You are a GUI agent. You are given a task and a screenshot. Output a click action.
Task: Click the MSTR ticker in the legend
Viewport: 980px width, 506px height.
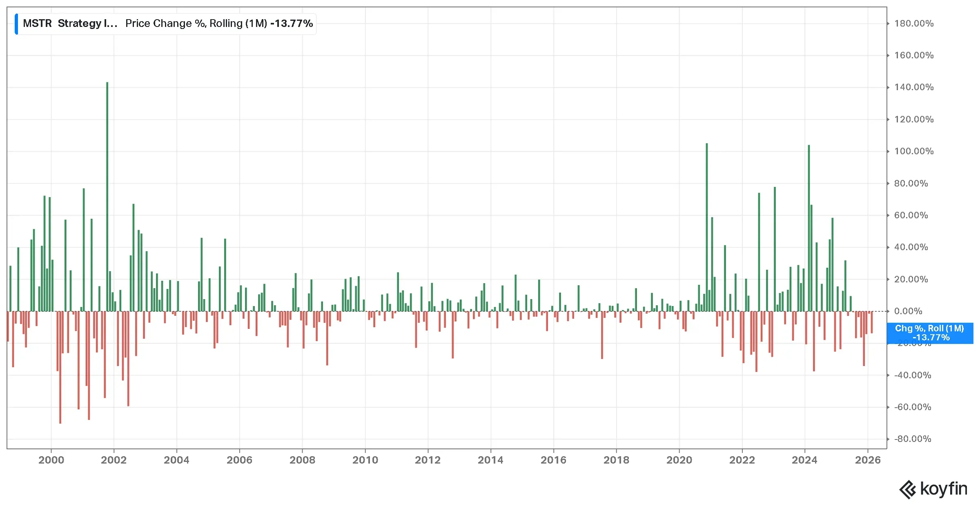pyautogui.click(x=37, y=24)
